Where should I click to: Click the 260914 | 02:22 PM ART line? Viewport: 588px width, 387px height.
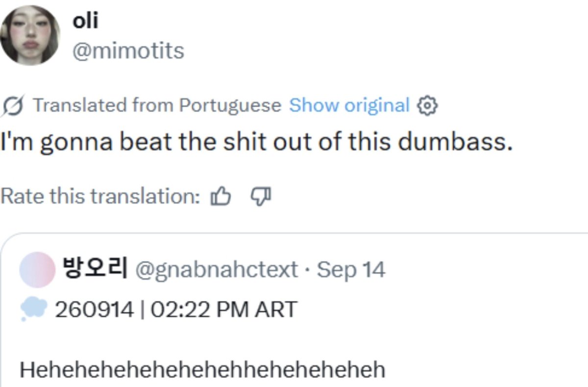click(176, 310)
